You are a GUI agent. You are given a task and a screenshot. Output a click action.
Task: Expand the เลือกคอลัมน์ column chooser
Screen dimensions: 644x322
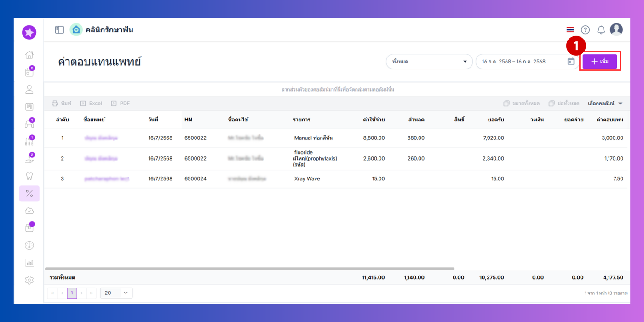pyautogui.click(x=605, y=103)
